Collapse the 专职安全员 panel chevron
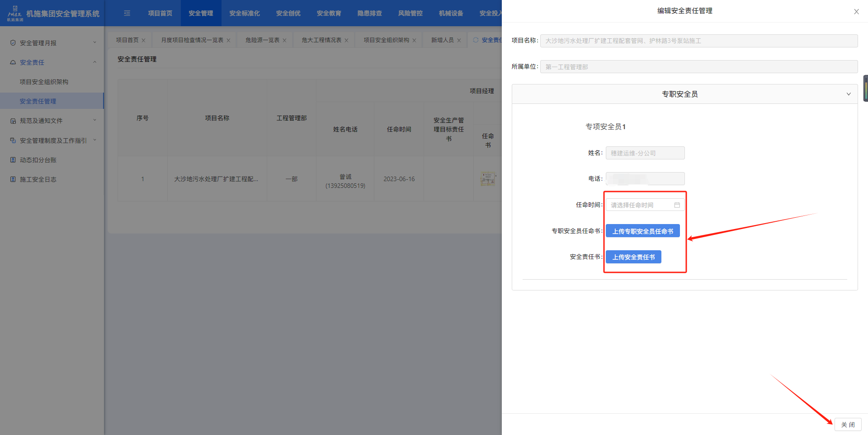Image resolution: width=868 pixels, height=435 pixels. pyautogui.click(x=848, y=94)
